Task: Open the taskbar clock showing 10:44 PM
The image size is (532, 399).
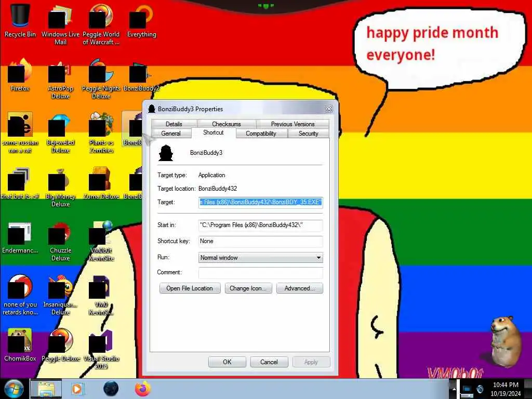Action: (x=506, y=389)
